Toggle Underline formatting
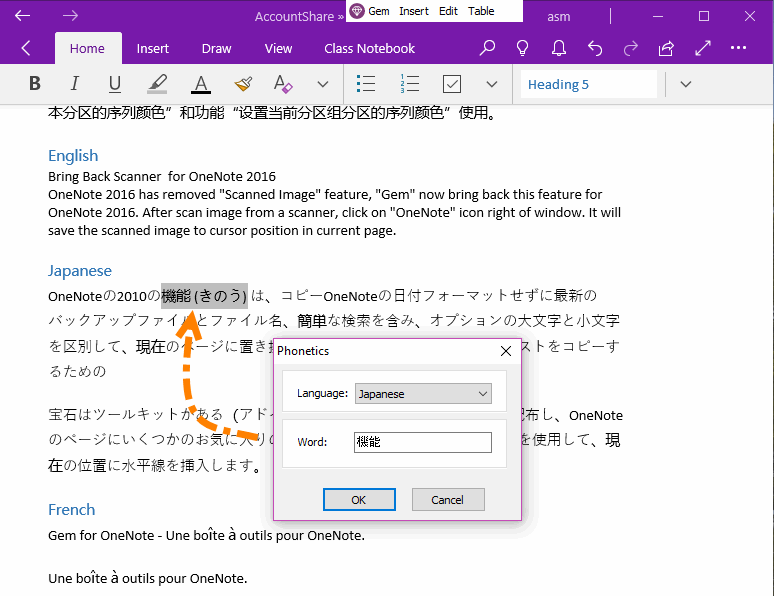Viewport: 774px width, 596px height. [115, 83]
